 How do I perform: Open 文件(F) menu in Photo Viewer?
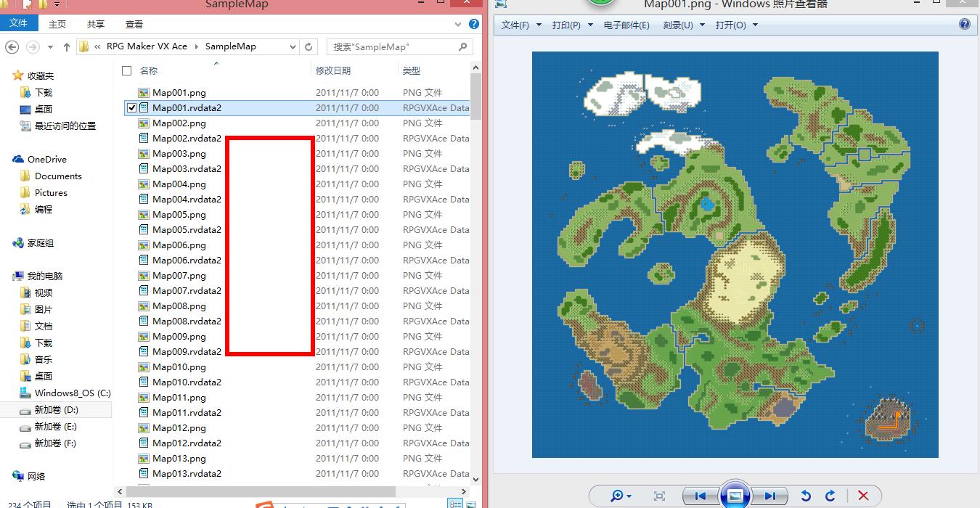click(x=521, y=25)
